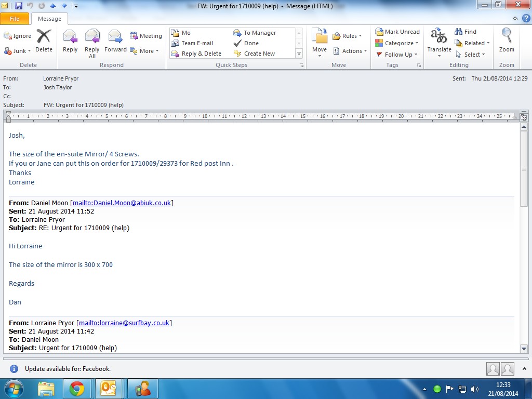This screenshot has height=399, width=532.
Task: Click Mark Unread in the Tags group
Action: point(397,32)
